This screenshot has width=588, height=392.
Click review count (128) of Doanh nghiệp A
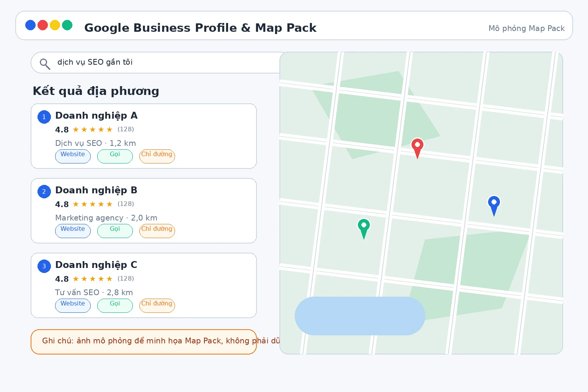[126, 129]
